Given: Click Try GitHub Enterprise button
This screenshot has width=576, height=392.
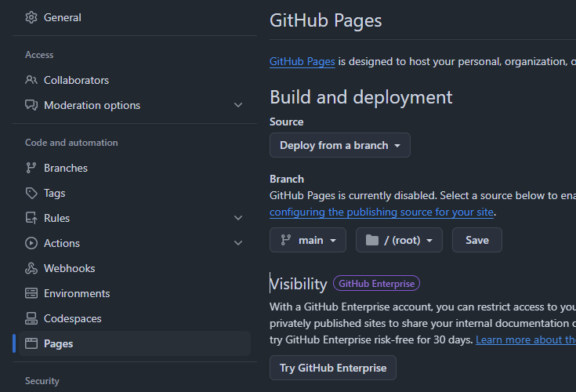Looking at the screenshot, I should tap(333, 368).
